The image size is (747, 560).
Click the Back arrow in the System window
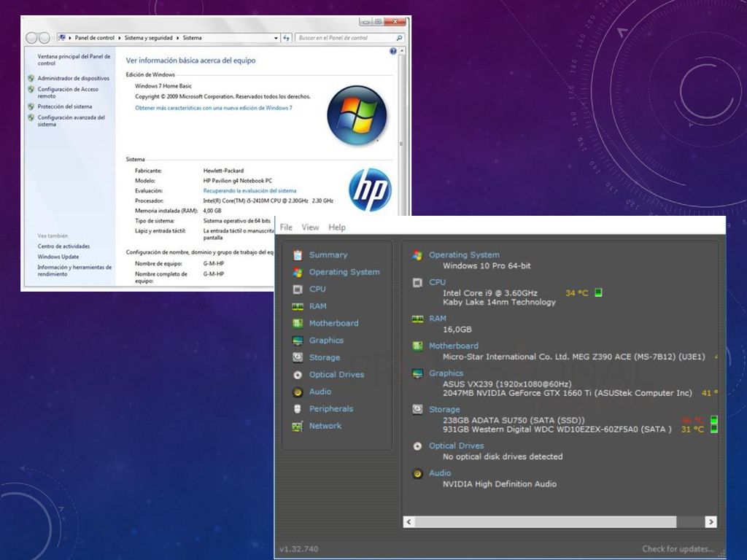(x=32, y=38)
